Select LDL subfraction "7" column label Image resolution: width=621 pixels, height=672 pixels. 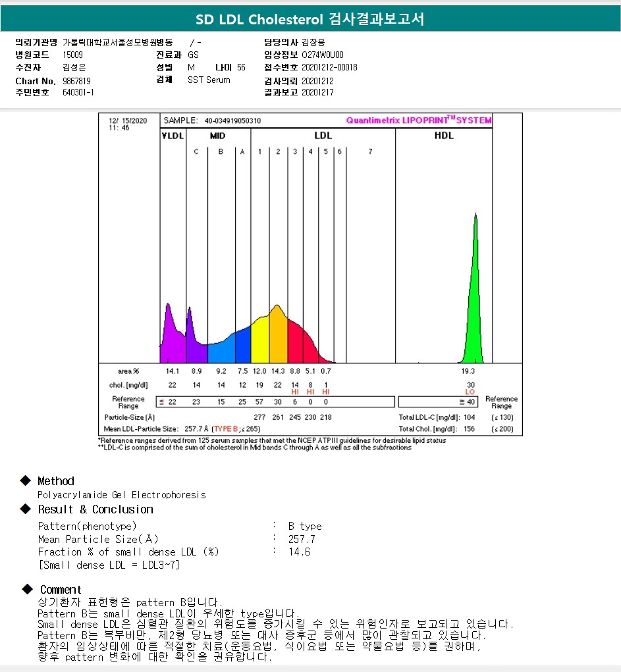click(370, 152)
